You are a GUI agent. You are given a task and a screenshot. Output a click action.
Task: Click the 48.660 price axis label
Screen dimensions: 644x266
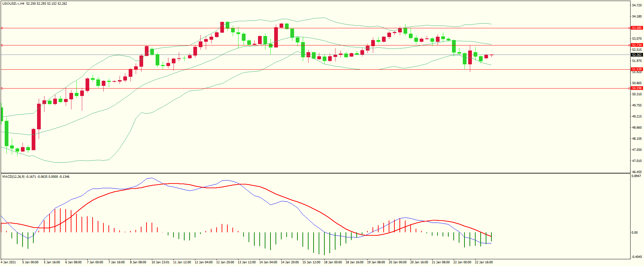[637, 128]
